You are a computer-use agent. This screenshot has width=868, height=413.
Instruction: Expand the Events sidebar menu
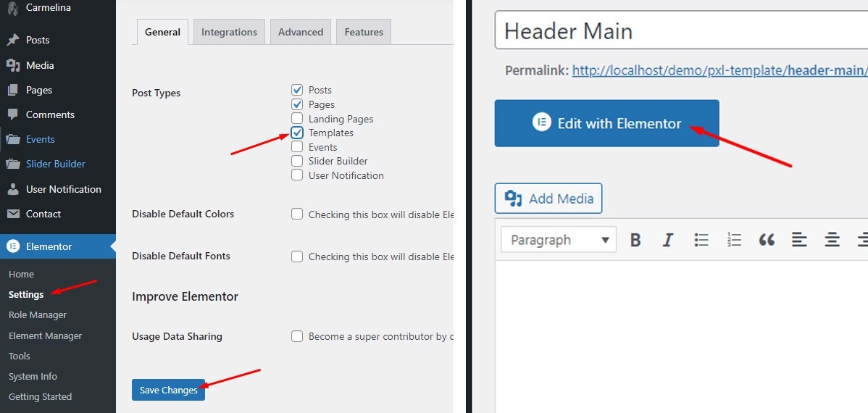tap(40, 139)
